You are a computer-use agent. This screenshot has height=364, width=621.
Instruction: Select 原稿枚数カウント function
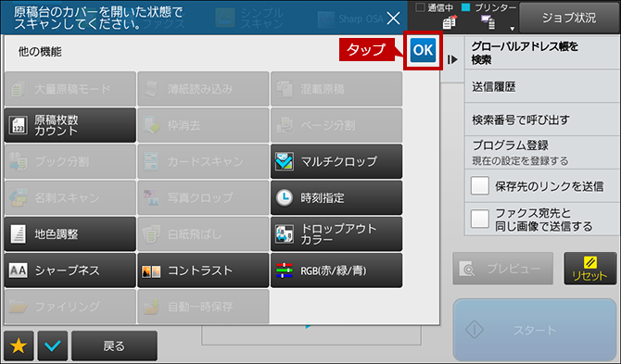(x=70, y=125)
